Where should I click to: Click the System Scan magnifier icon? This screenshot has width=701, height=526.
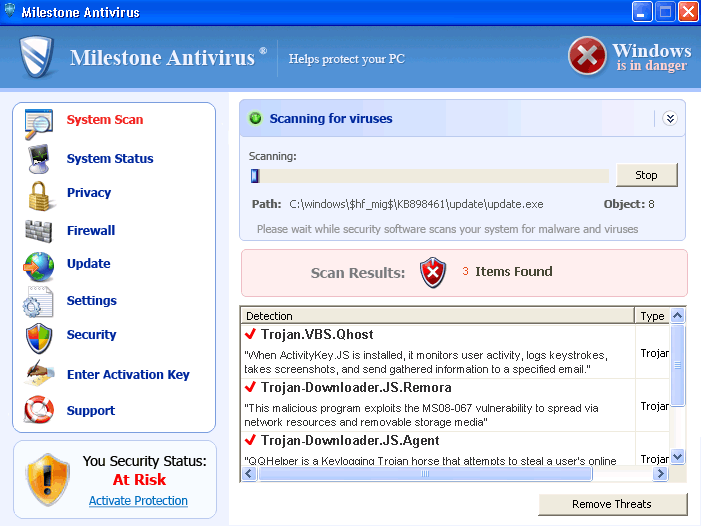click(x=38, y=121)
